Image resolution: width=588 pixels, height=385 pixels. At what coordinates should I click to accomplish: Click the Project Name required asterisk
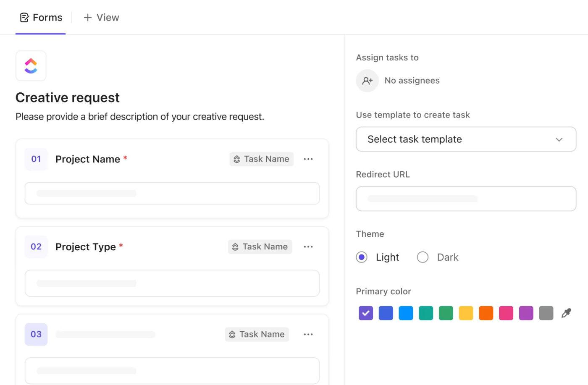tap(125, 158)
